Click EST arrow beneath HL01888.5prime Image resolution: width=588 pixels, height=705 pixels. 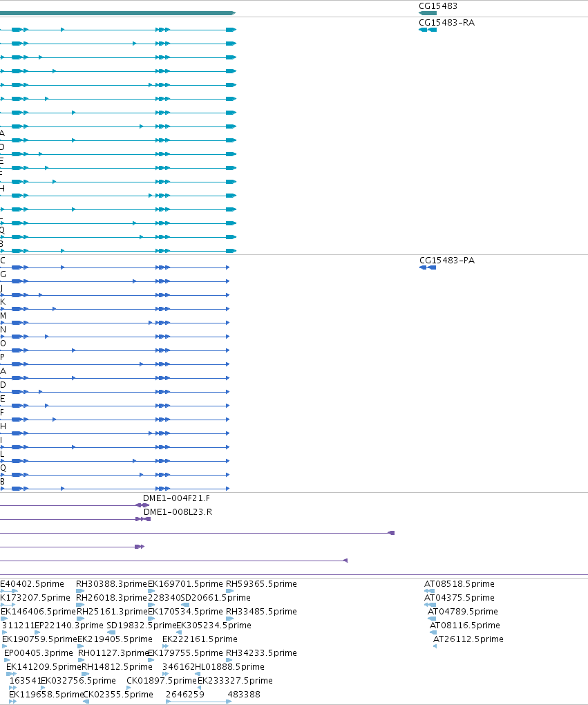pos(198,674)
